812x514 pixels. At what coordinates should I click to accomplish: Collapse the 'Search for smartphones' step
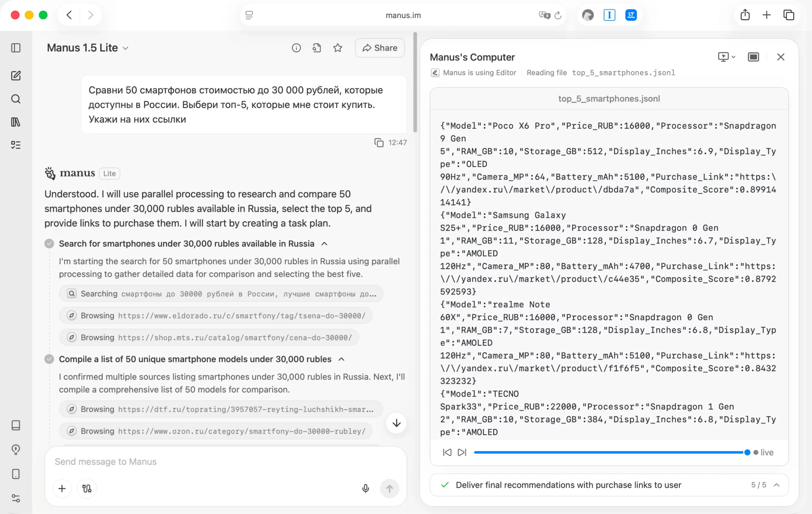[324, 244]
